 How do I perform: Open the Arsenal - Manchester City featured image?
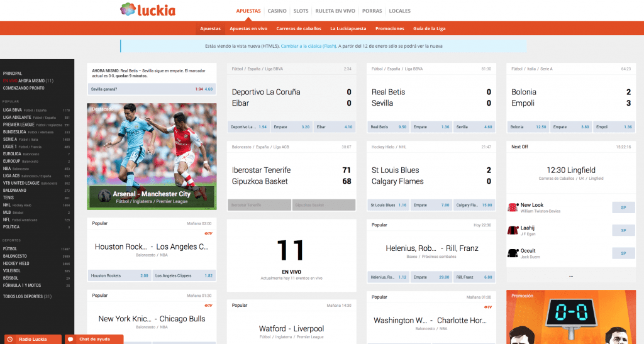(x=152, y=157)
